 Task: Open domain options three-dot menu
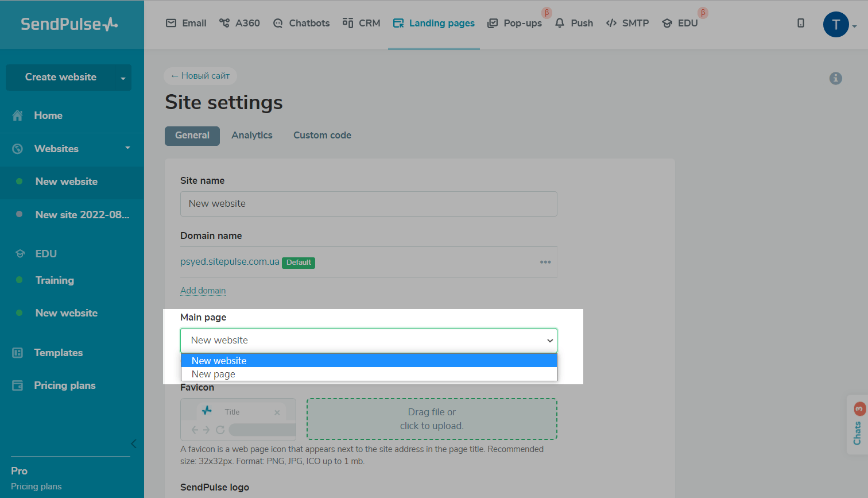click(x=545, y=262)
